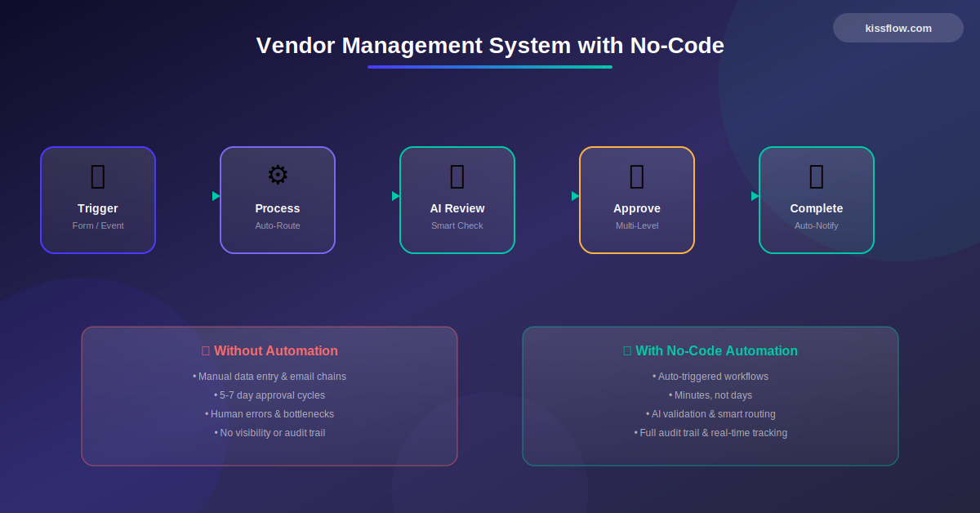Click the 'Multi-Level' subtitle

click(637, 225)
